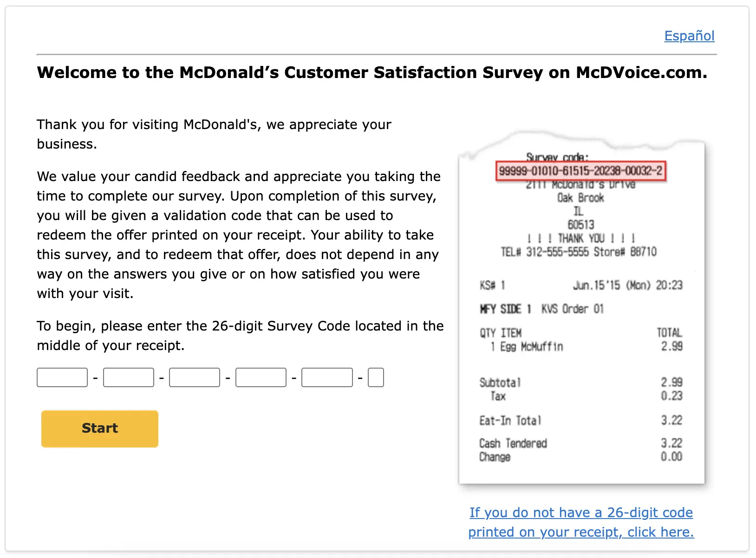Click the store address on the receipt
Viewport: 756px width, 558px height.
[580, 198]
